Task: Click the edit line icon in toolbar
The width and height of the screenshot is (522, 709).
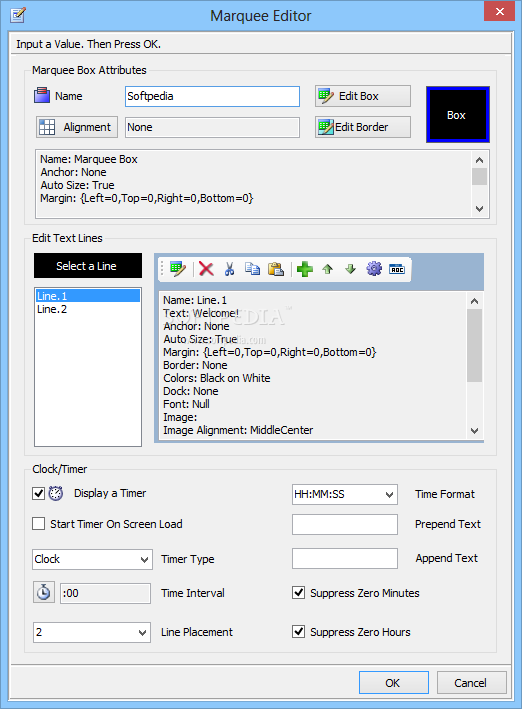Action: coord(178,269)
